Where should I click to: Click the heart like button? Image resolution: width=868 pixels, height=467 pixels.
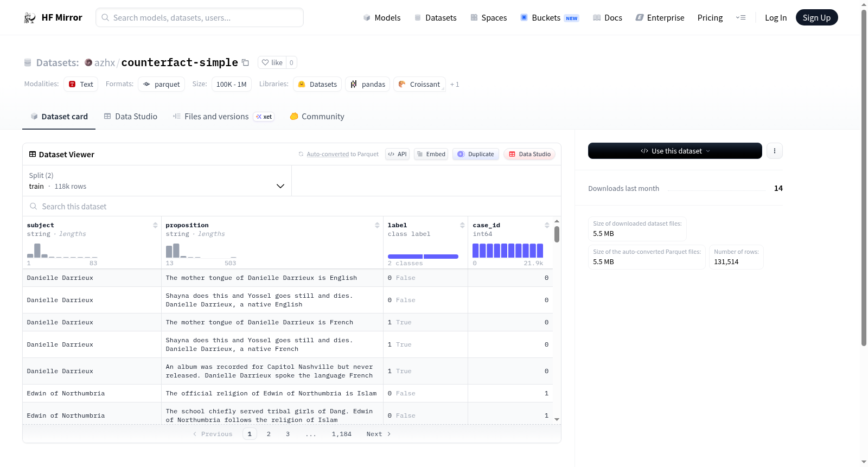pyautogui.click(x=272, y=62)
